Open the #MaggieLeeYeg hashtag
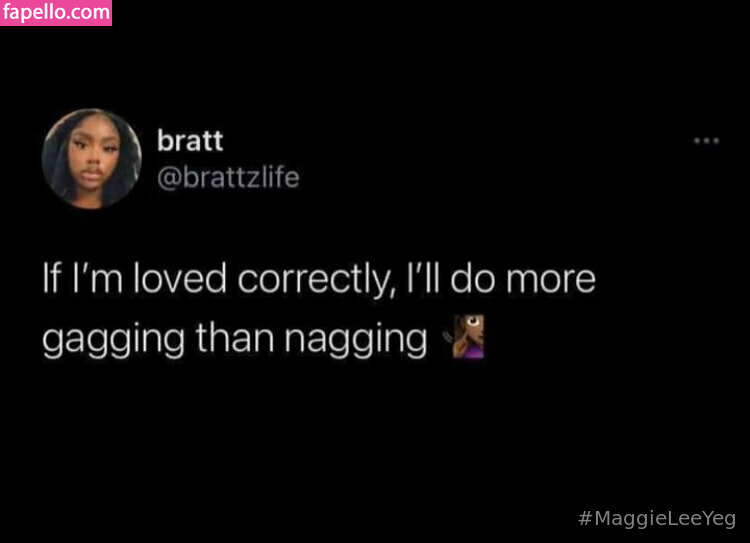 point(657,519)
